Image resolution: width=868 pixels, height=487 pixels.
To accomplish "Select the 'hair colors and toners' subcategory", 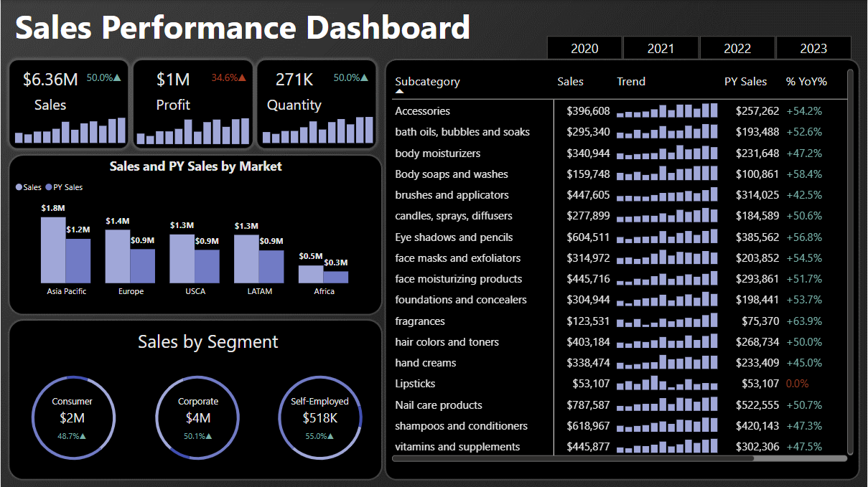I will tap(447, 342).
